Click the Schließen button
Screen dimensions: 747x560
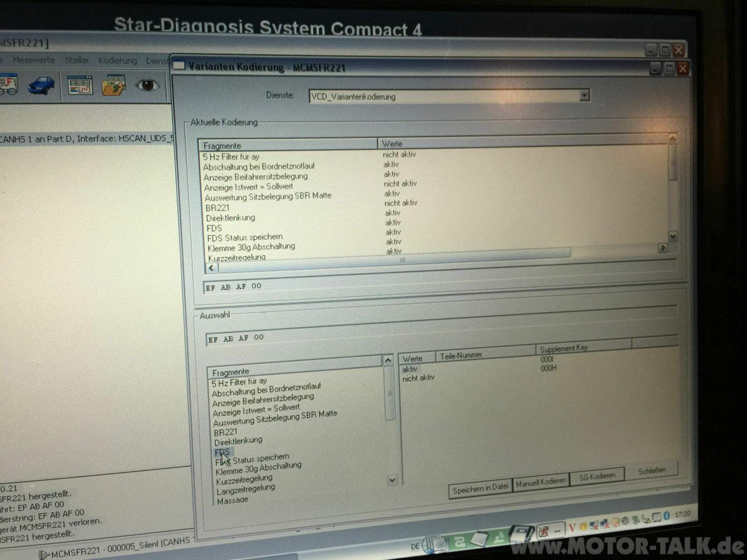(652, 471)
